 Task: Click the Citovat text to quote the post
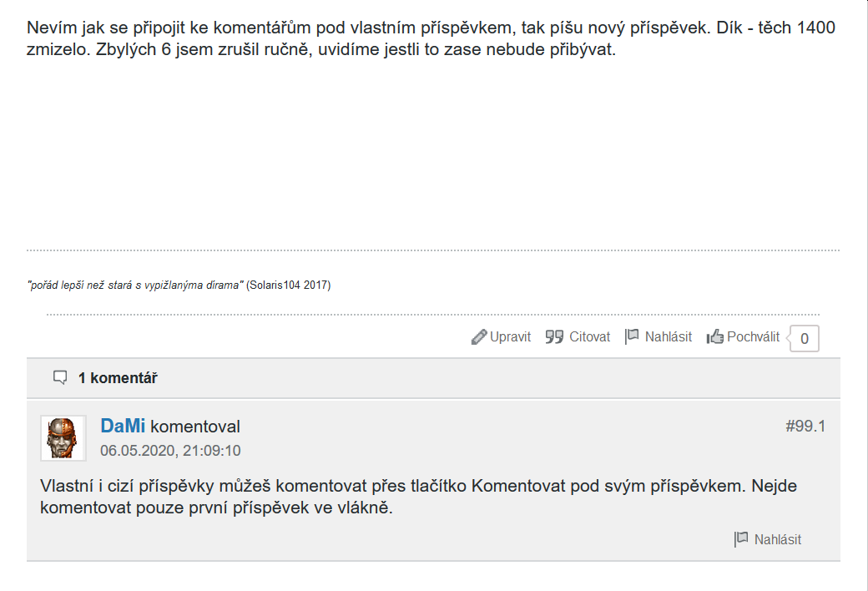pyautogui.click(x=589, y=337)
